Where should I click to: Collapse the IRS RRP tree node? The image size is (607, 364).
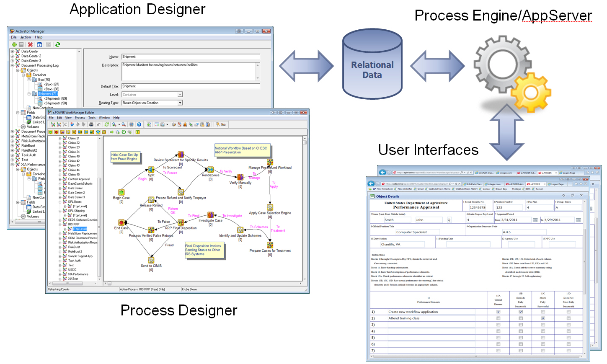[x=60, y=225]
